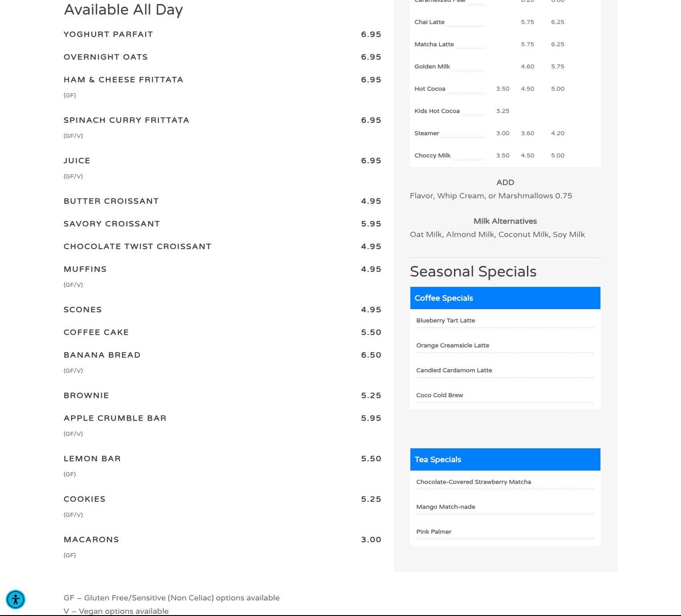Click the Milk Alternatives heading
The image size is (681, 616).
click(x=505, y=221)
